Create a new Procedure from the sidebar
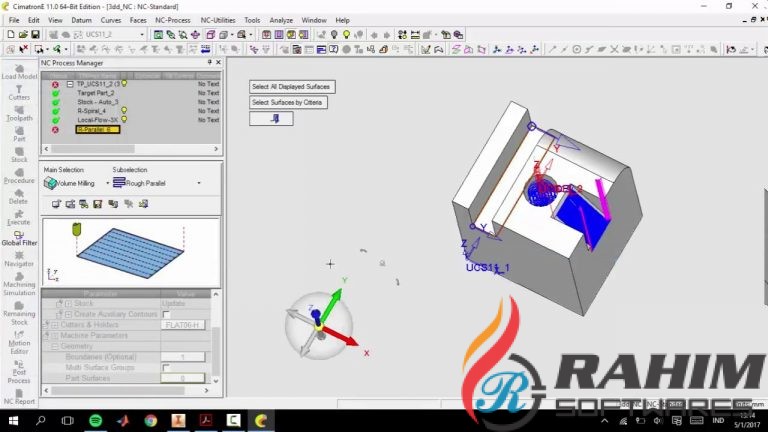Screen dimensions: 768x432 19,176
